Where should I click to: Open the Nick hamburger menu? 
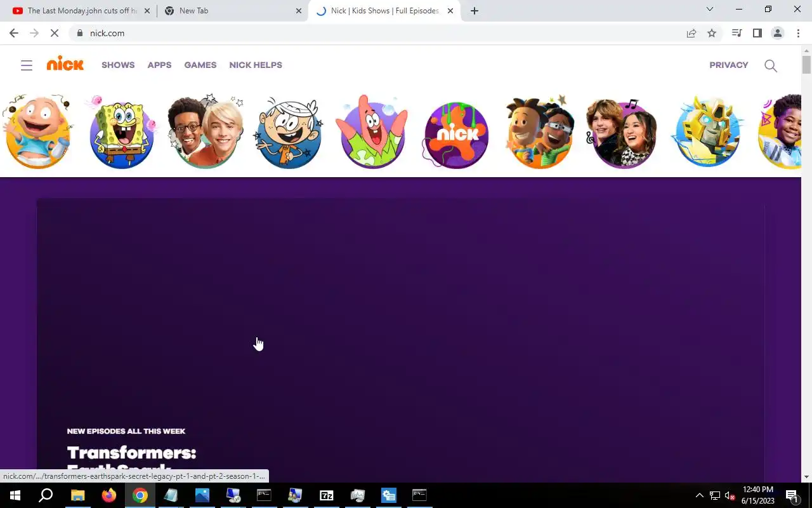click(27, 65)
